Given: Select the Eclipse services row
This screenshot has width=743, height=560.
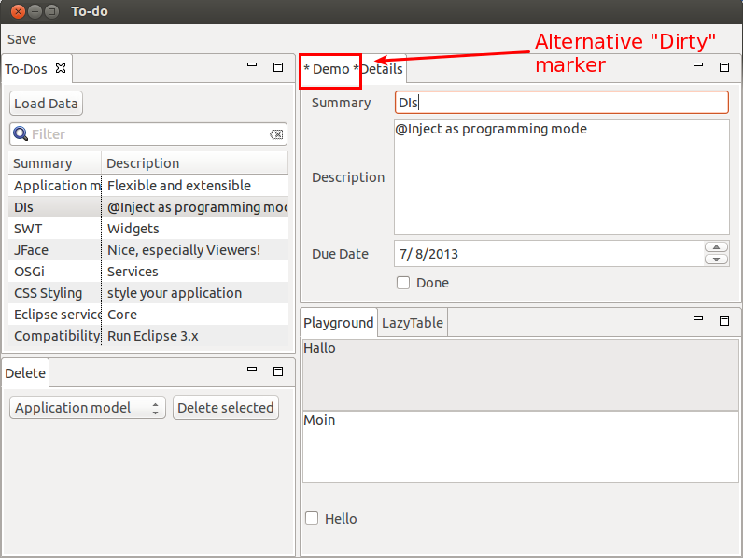Looking at the screenshot, I should pyautogui.click(x=148, y=315).
